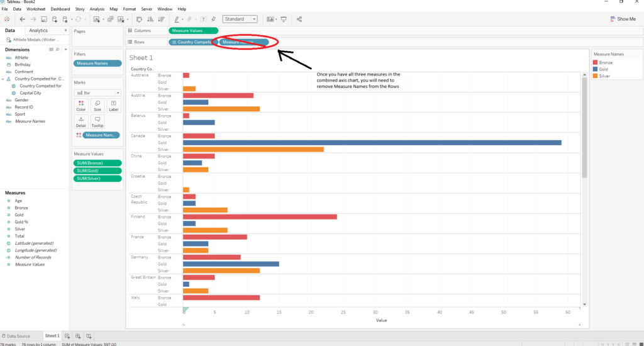
Task: Click the Show Me button
Action: (623, 20)
